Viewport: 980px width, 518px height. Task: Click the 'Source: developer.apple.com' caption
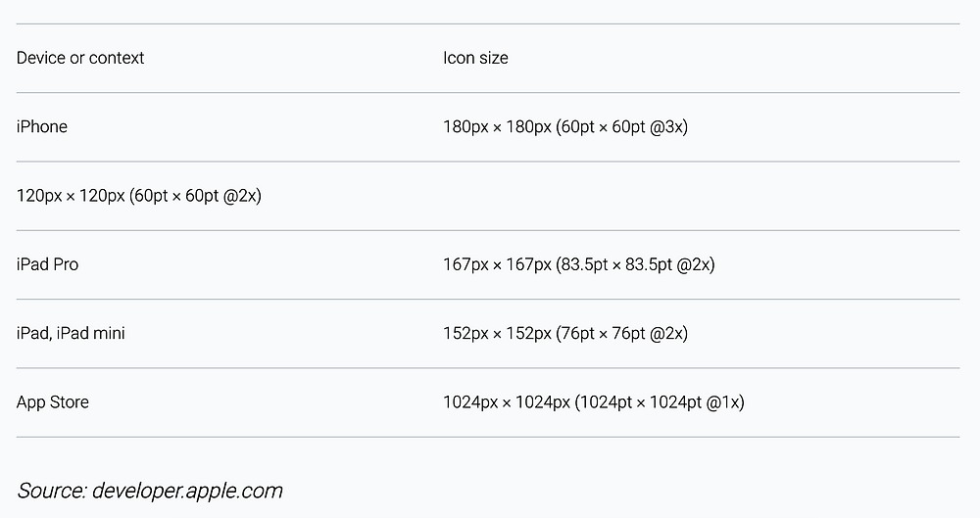click(150, 491)
